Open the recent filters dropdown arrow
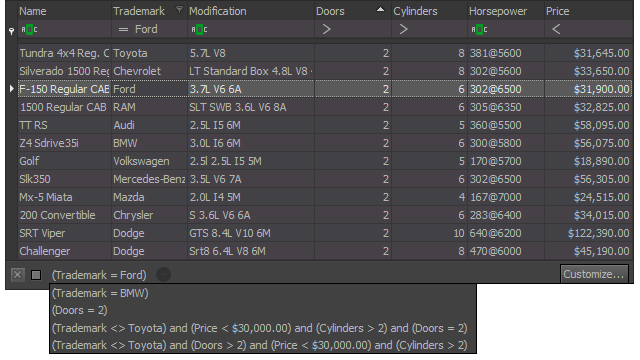Screen dimensions: 640x360 click(163, 275)
